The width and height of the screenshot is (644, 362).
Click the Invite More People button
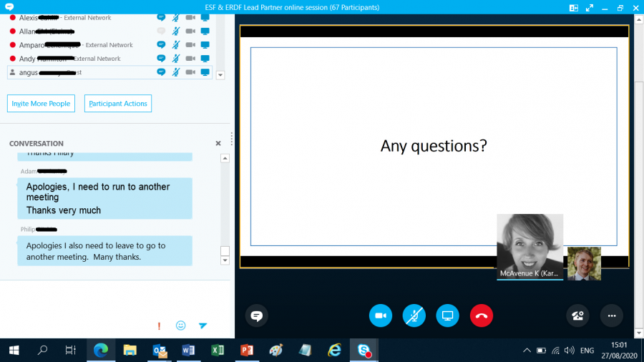tap(41, 104)
